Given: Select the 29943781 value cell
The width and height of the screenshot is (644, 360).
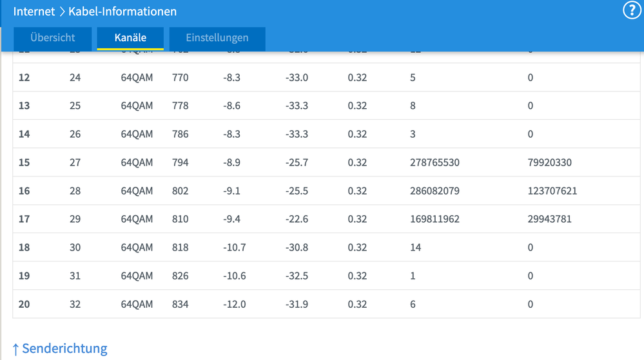Looking at the screenshot, I should pos(549,219).
